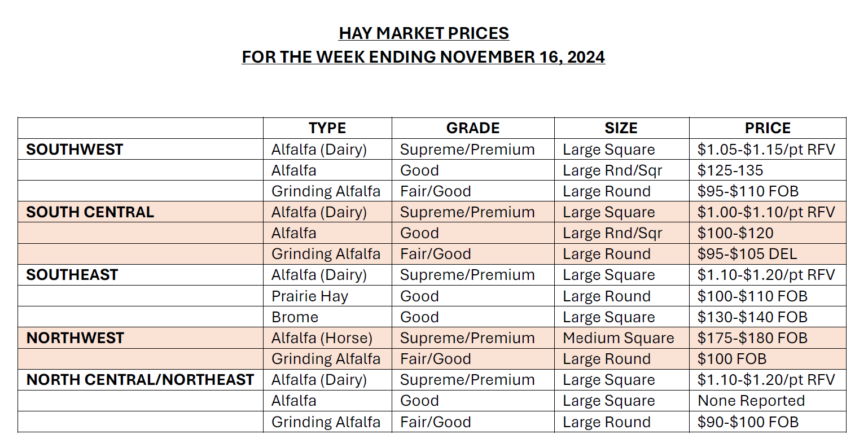Select the NORTHWEST region label
The height and width of the screenshot is (443, 868).
(x=75, y=338)
